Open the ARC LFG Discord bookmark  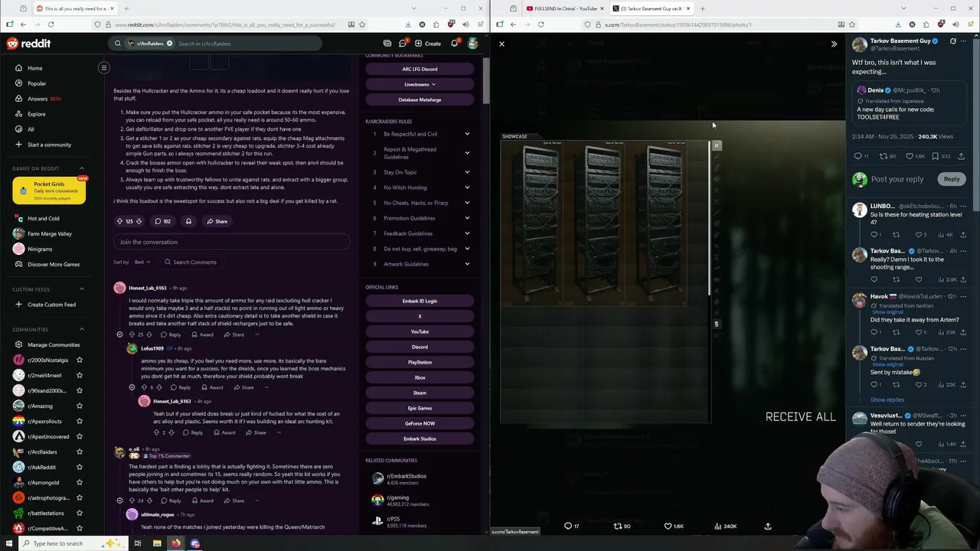click(420, 69)
